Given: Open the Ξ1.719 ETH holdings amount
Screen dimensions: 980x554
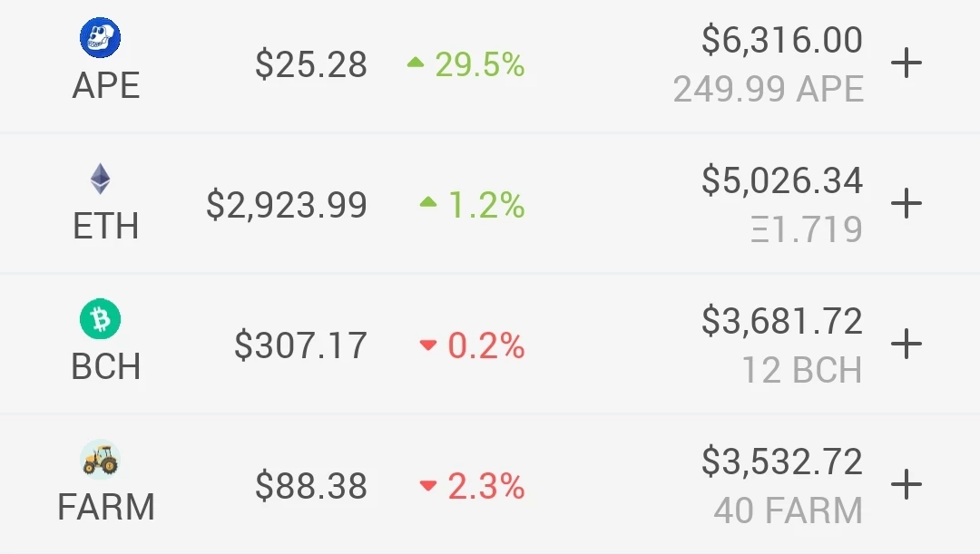Looking at the screenshot, I should tap(807, 228).
